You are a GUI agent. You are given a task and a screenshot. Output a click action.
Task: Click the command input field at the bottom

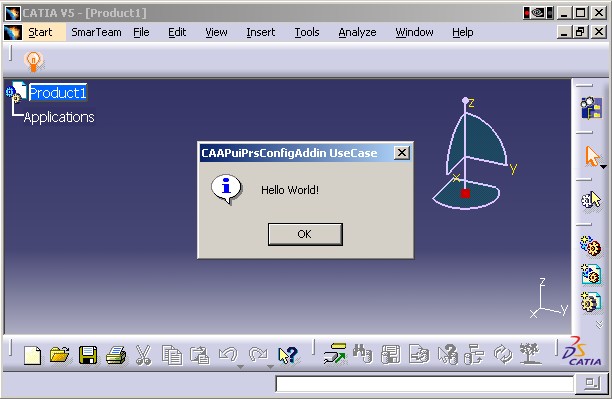(424, 383)
